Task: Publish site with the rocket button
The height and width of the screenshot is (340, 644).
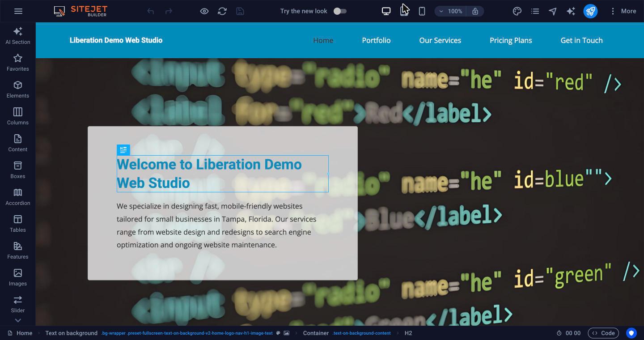Action: coord(590,11)
